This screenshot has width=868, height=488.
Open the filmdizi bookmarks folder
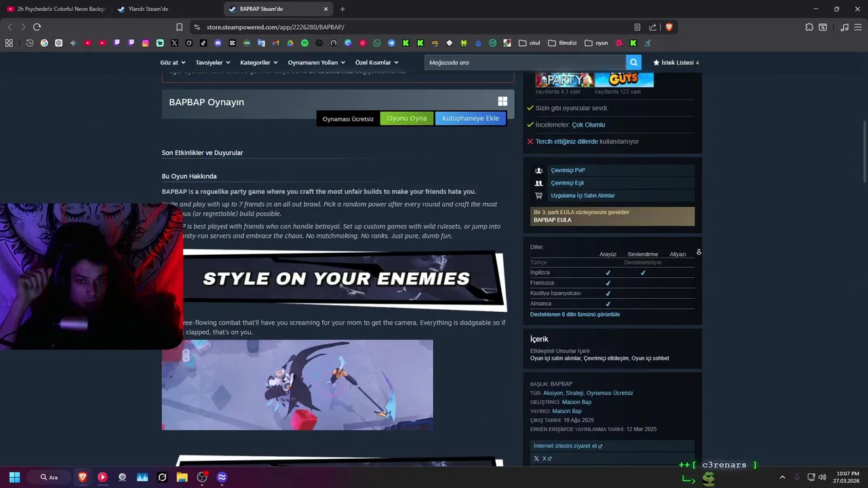click(562, 43)
